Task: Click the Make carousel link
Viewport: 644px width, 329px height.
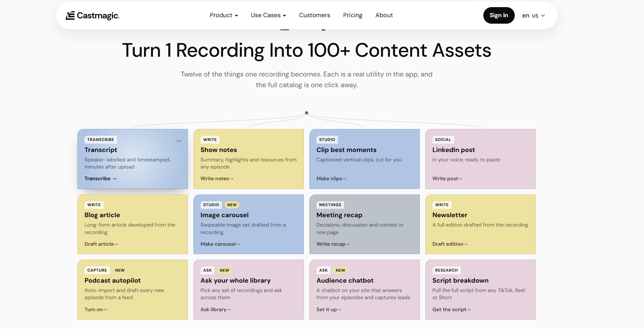Action: coord(220,244)
